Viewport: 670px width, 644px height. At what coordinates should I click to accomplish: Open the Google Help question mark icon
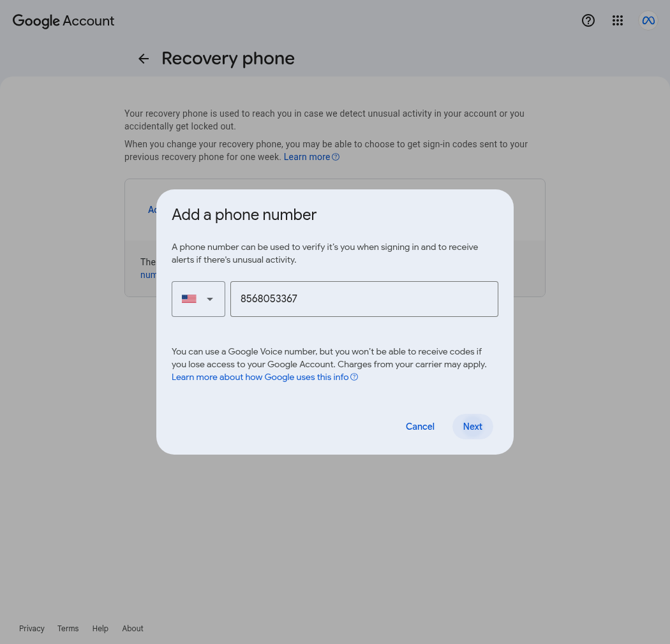[x=588, y=20]
